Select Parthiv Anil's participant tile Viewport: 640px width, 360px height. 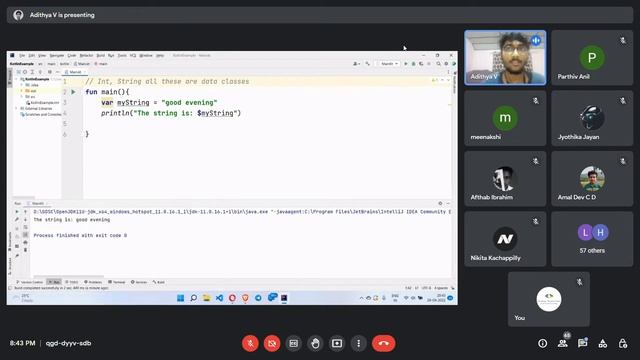click(x=592, y=58)
